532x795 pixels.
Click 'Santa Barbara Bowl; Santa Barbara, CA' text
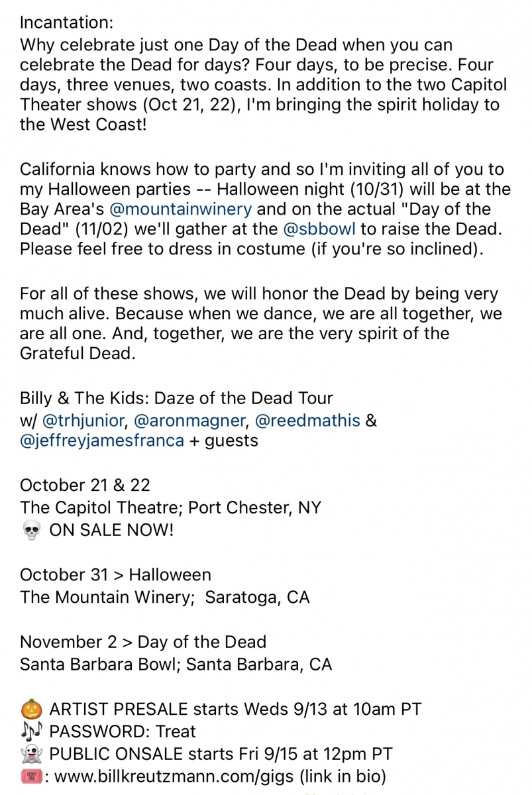[x=176, y=664]
